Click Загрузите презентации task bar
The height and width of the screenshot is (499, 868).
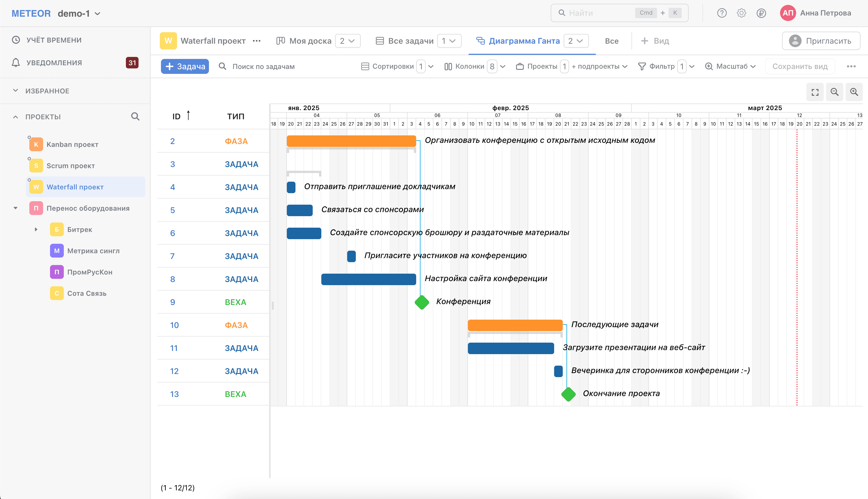coord(510,348)
